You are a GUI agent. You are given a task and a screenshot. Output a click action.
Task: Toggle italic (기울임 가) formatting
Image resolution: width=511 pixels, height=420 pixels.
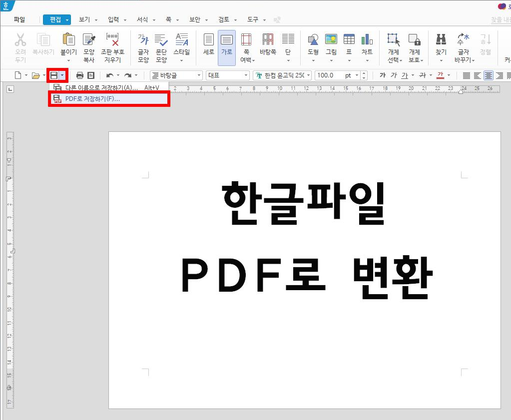[394, 75]
